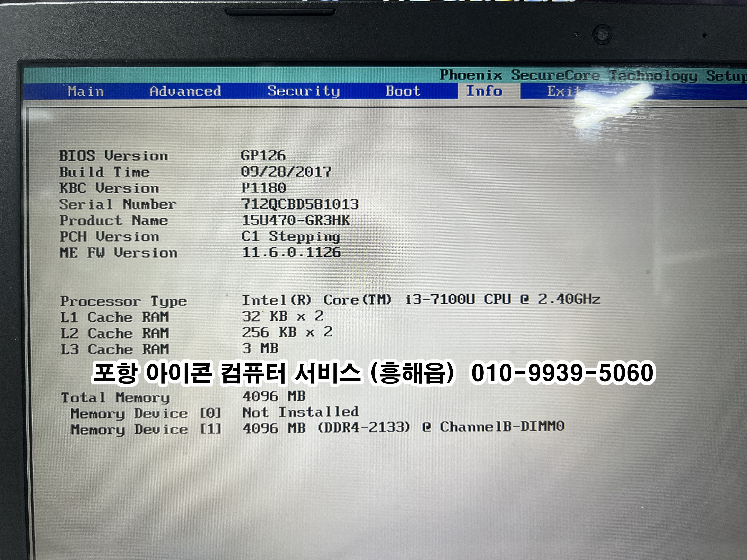Click the Product Name 15U470-GR3HK
Viewport: 747px width, 560px height.
[x=296, y=220]
